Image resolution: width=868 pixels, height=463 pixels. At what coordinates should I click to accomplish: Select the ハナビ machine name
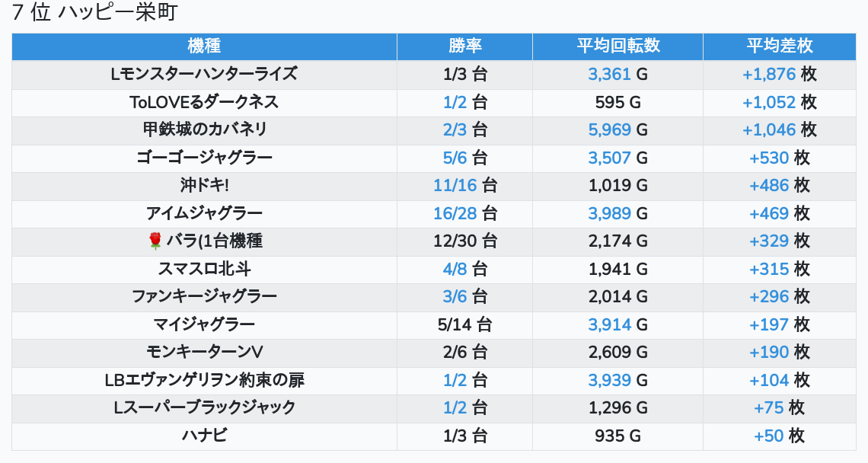click(x=204, y=436)
